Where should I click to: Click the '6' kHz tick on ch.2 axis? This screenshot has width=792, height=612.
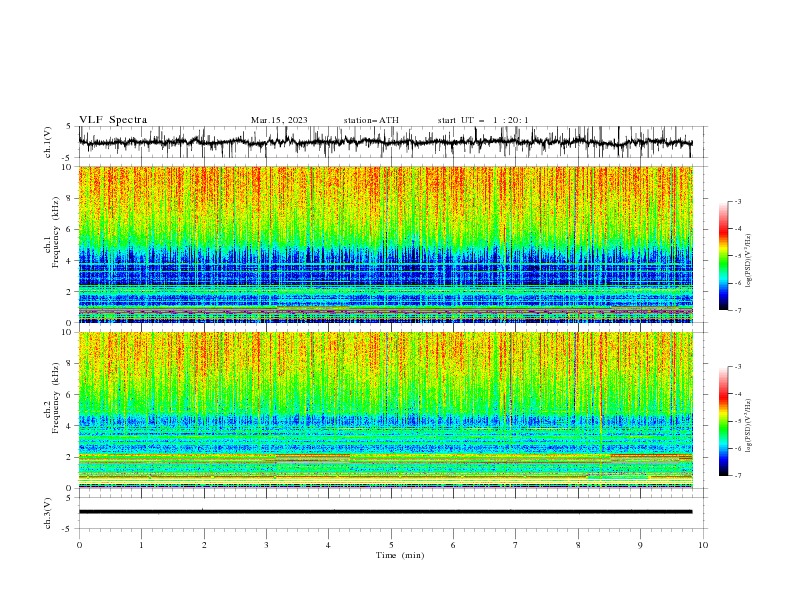click(x=70, y=395)
